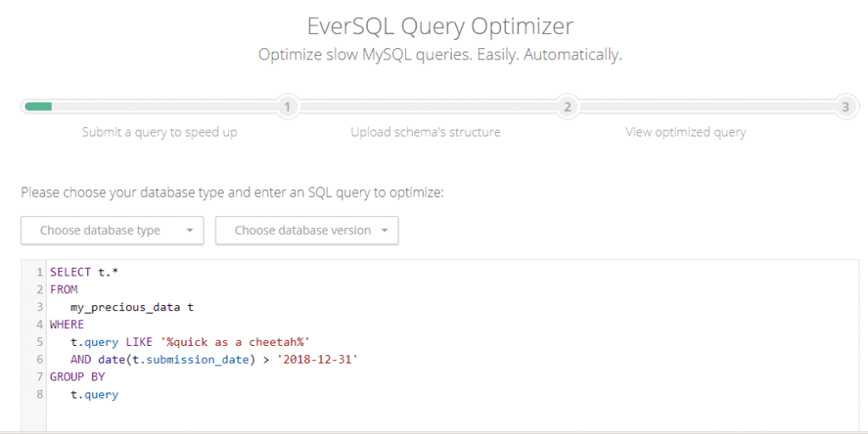Select the View optimized query step
Image resolution: width=868 pixels, height=434 pixels.
coord(685,133)
